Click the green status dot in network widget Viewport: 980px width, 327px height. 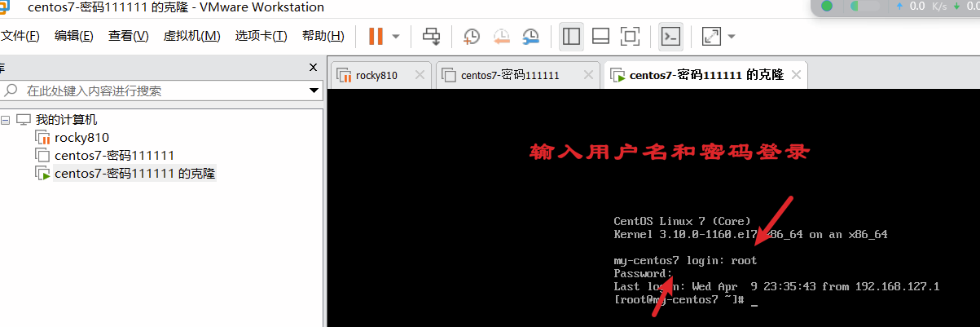(827, 7)
